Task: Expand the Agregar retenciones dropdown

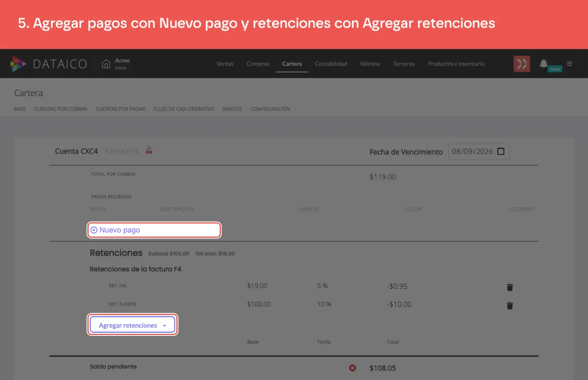Action: [132, 325]
